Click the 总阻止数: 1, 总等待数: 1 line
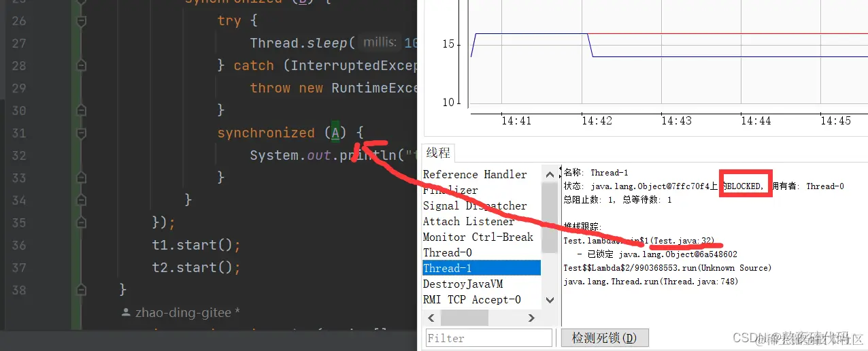Viewport: 868px width, 351px height. pos(618,200)
